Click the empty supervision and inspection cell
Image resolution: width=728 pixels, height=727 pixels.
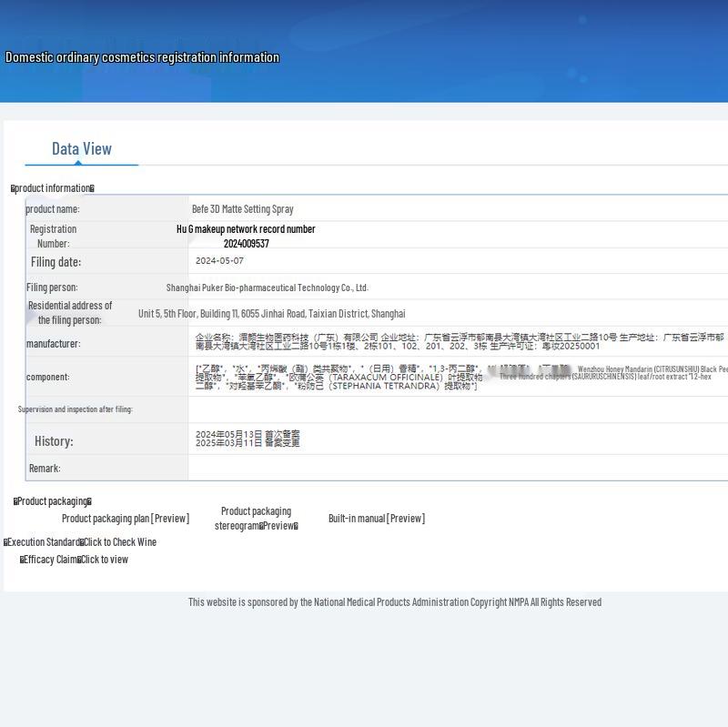455,409
